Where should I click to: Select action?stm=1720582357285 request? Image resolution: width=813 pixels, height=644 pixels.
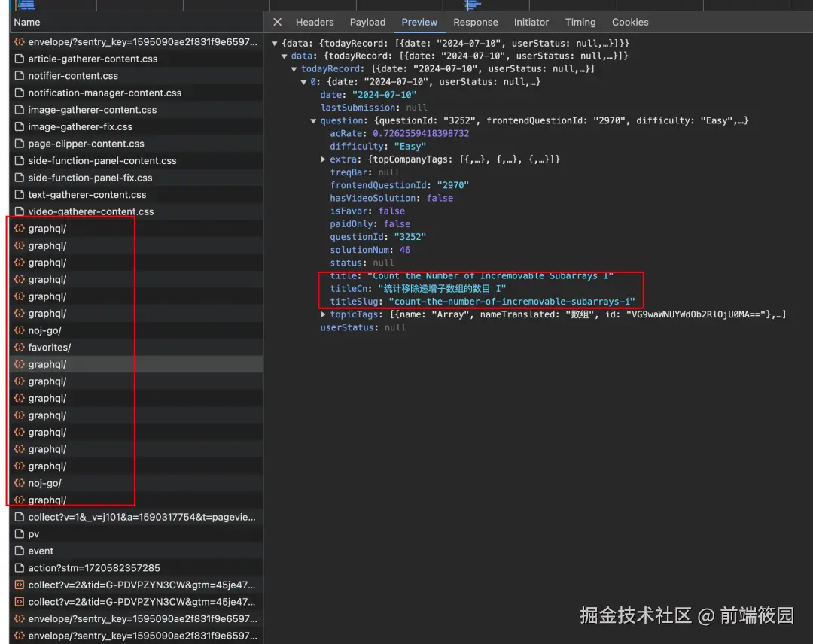(x=135, y=568)
